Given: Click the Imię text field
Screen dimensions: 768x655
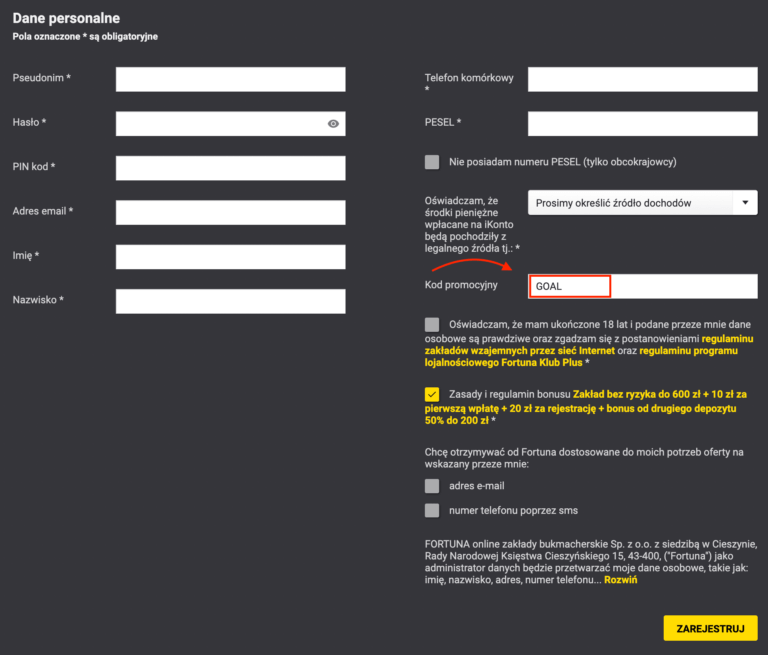Looking at the screenshot, I should [x=230, y=257].
